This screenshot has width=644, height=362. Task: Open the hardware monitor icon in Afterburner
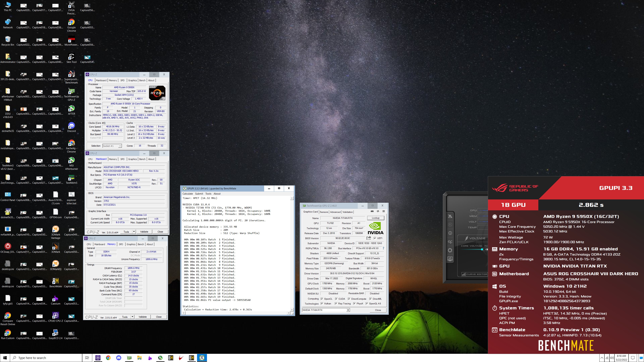pos(450,259)
